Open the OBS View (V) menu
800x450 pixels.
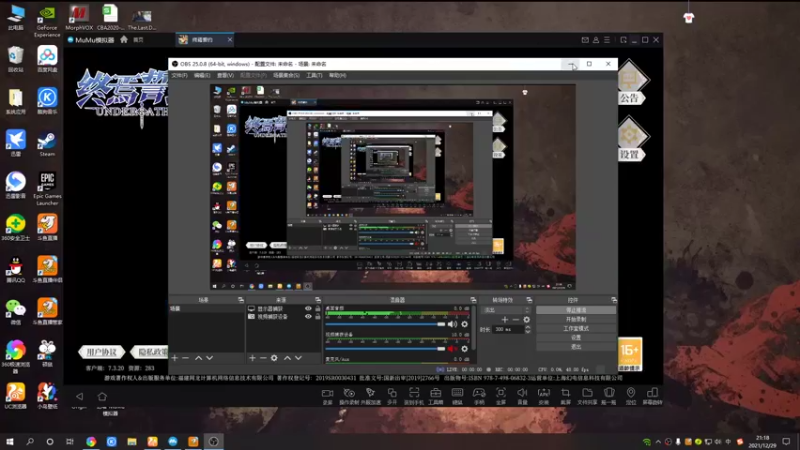[x=225, y=76]
